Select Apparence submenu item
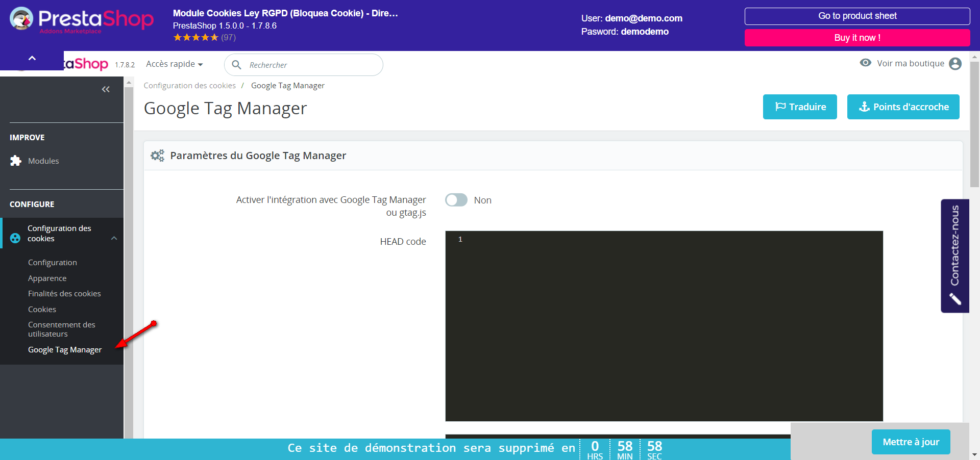Screen dimensions: 980x460 coord(47,278)
